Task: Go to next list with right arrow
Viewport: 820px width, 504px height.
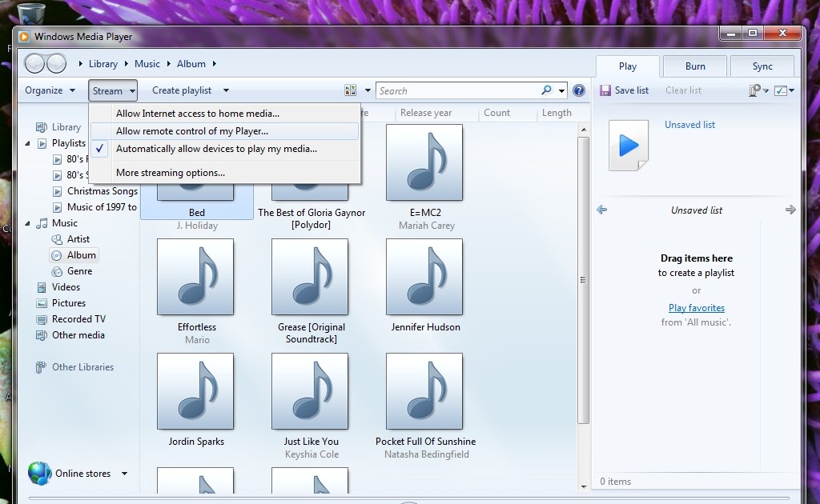Action: [790, 210]
